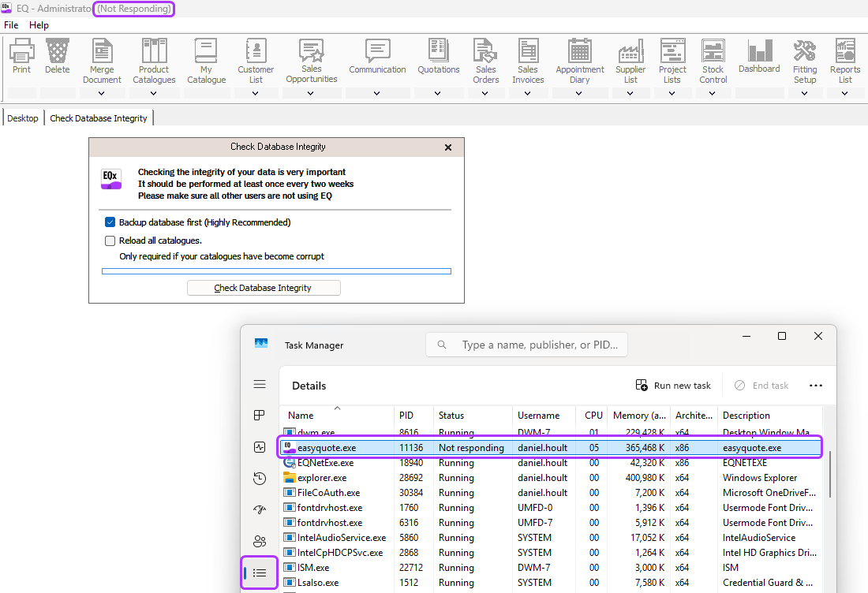This screenshot has width=868, height=593.
Task: Open the Merge Document tool
Action: tap(102, 50)
